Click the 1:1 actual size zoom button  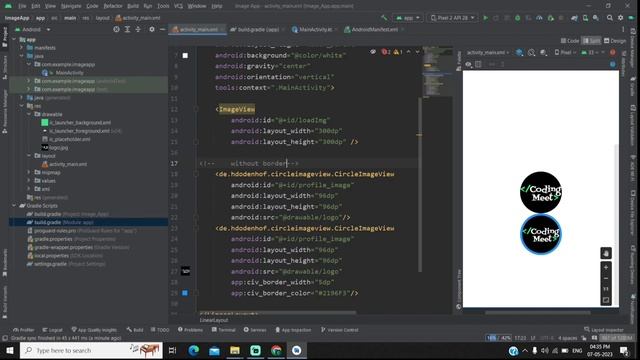[606, 289]
